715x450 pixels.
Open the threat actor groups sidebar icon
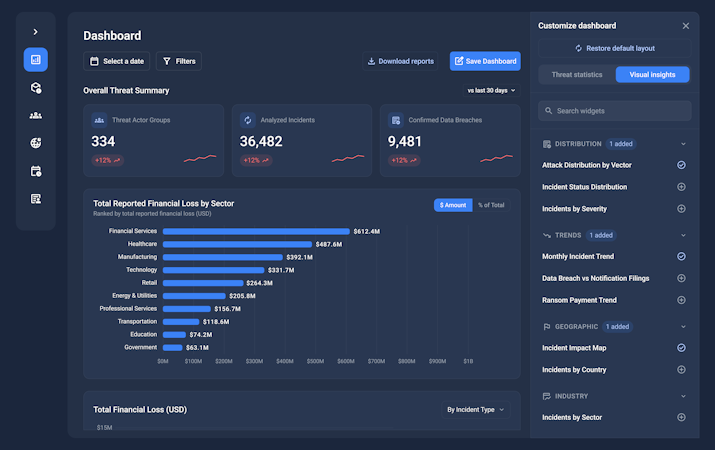(36, 115)
